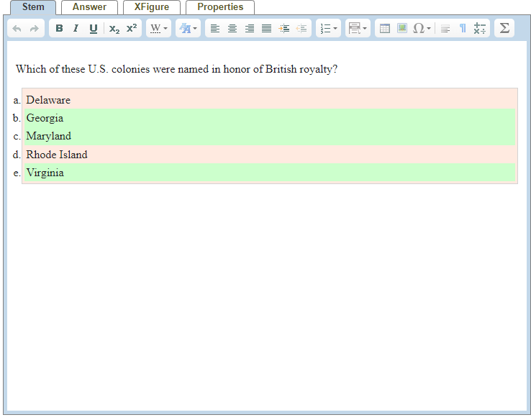Expand the list numbering dropdown
The height and width of the screenshot is (420, 531).
click(x=329, y=29)
